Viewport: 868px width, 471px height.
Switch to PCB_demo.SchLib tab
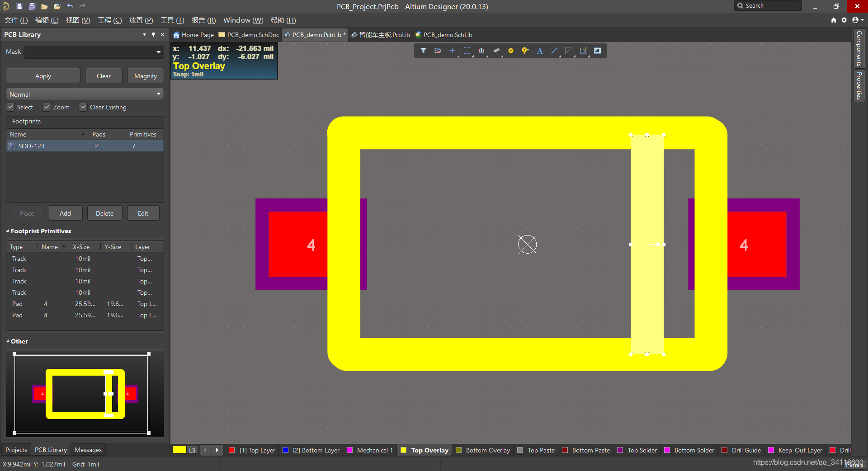[444, 35]
